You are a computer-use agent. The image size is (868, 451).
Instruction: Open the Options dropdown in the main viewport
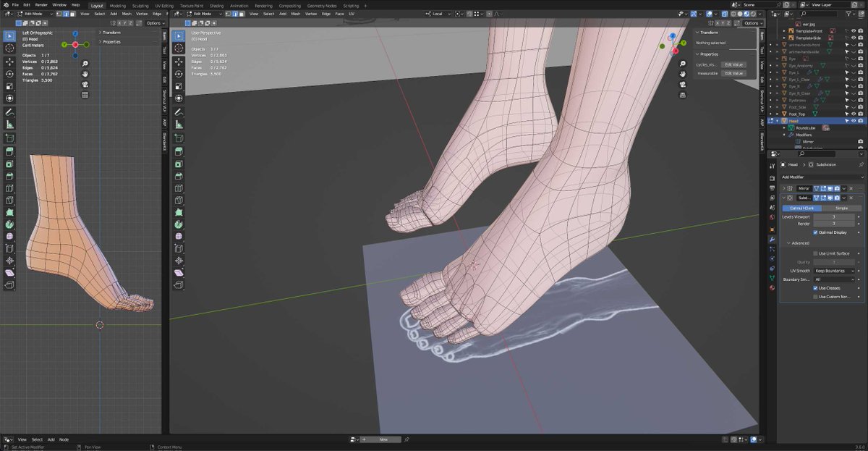tap(754, 23)
